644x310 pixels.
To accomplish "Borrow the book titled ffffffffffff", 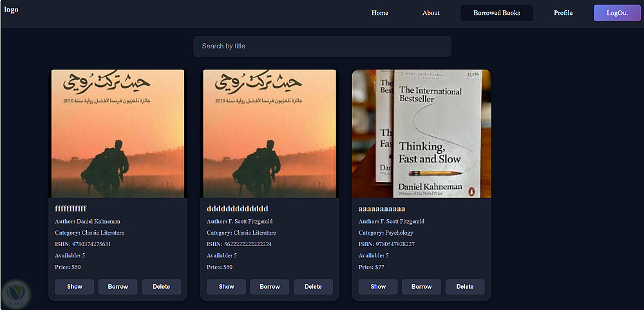I will pos(118,287).
